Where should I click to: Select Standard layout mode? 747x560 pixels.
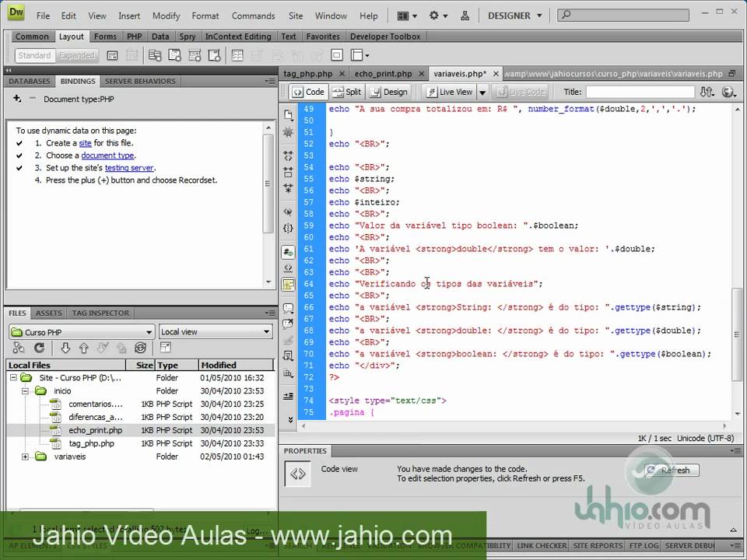point(34,56)
